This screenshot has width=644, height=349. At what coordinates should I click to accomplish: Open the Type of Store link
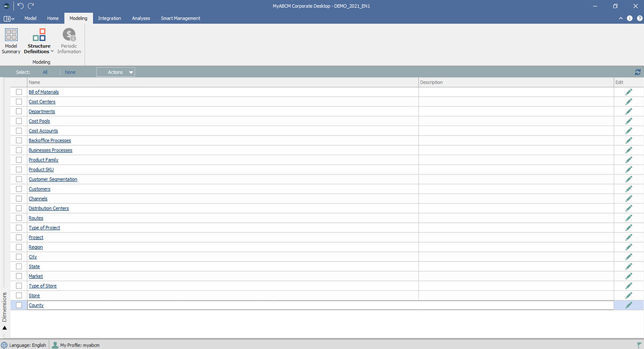pos(42,286)
